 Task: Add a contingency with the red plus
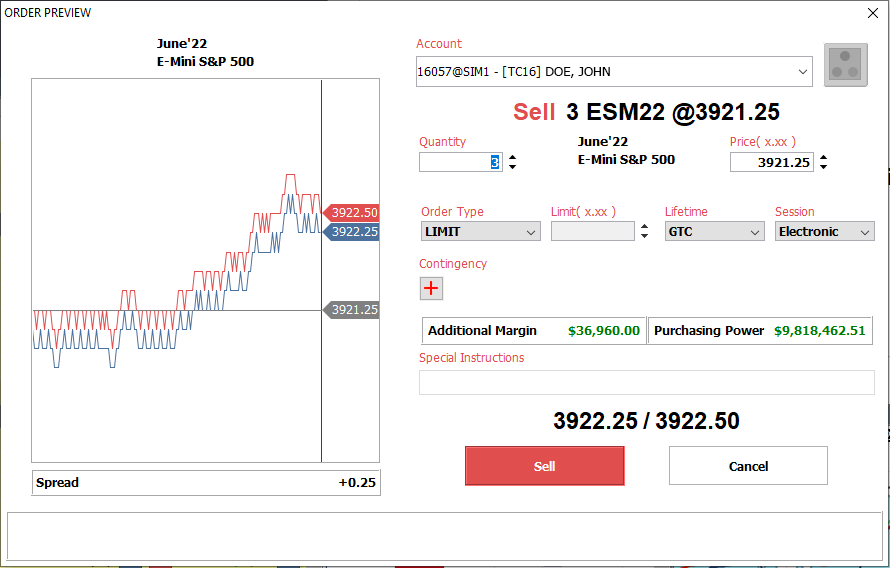(x=431, y=288)
